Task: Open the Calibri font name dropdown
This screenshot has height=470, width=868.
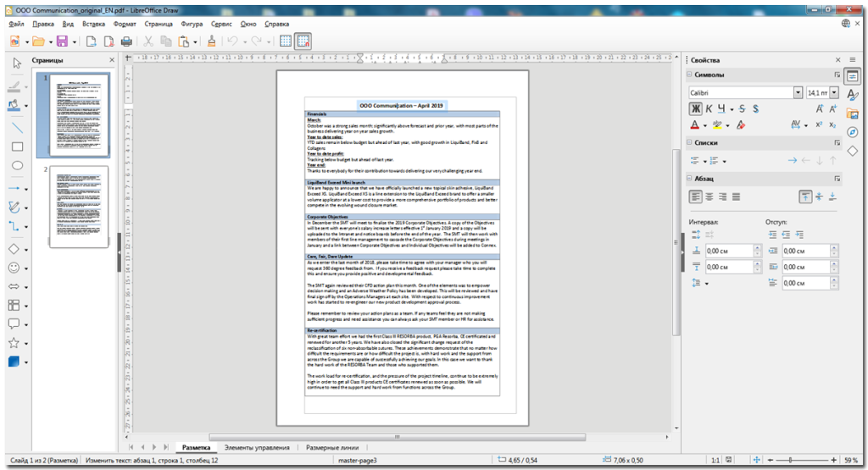Action: pos(798,92)
